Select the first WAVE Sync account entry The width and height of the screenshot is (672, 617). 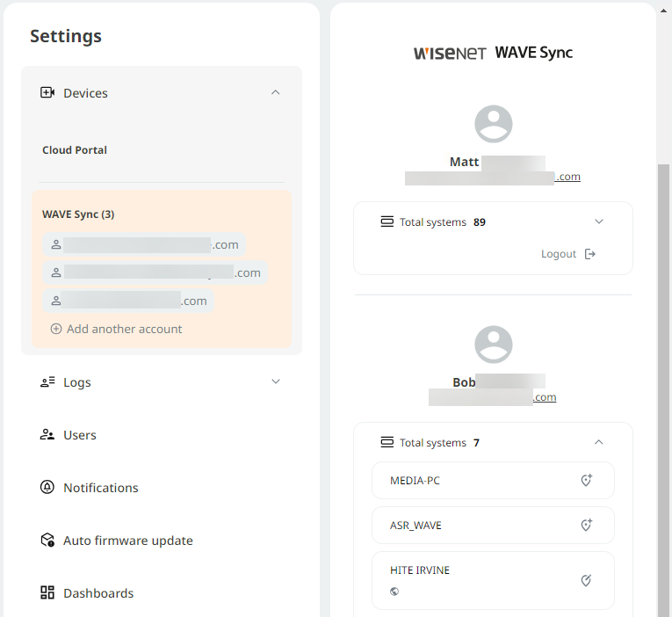(144, 245)
